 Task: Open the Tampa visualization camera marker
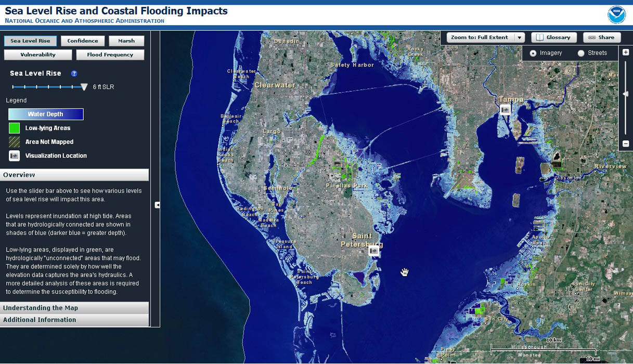(505, 110)
